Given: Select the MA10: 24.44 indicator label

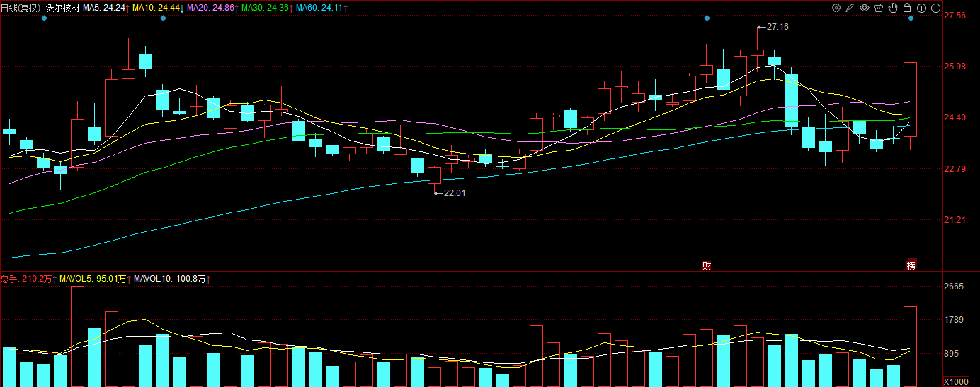Looking at the screenshot, I should pos(158,8).
